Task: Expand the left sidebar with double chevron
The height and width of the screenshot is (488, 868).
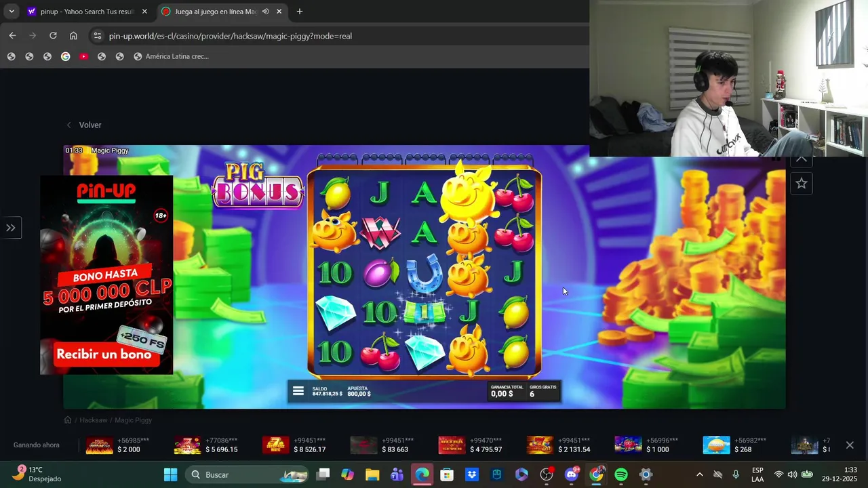Action: pyautogui.click(x=11, y=228)
